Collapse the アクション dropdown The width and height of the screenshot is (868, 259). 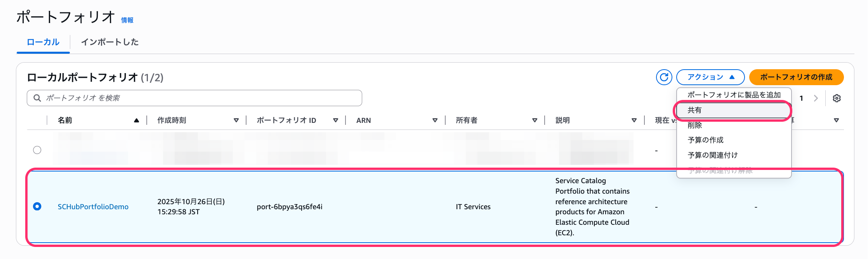pos(710,77)
